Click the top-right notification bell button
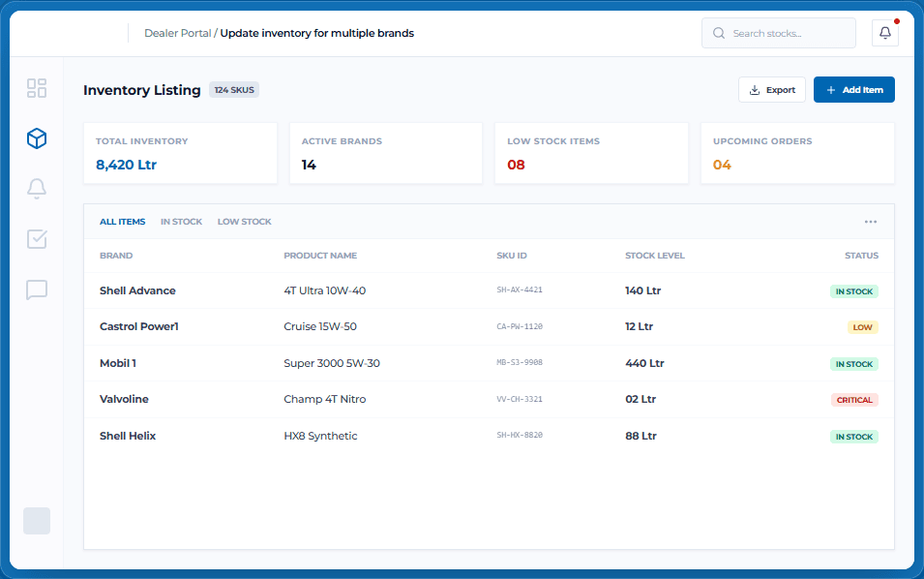The image size is (924, 579). coord(885,33)
